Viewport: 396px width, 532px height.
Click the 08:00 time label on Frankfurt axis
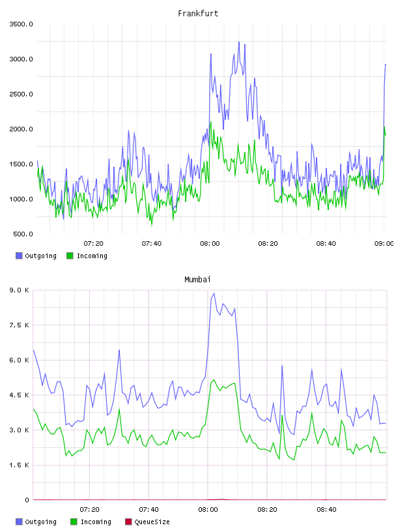[x=210, y=244]
